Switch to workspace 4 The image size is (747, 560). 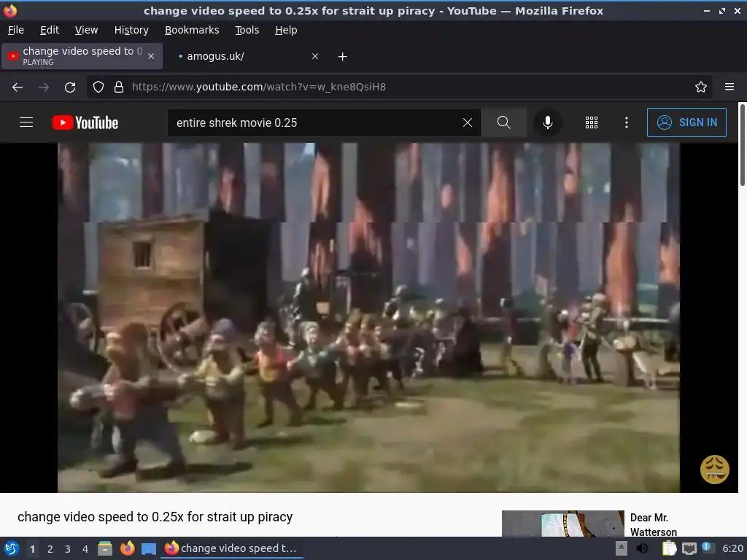click(x=85, y=549)
